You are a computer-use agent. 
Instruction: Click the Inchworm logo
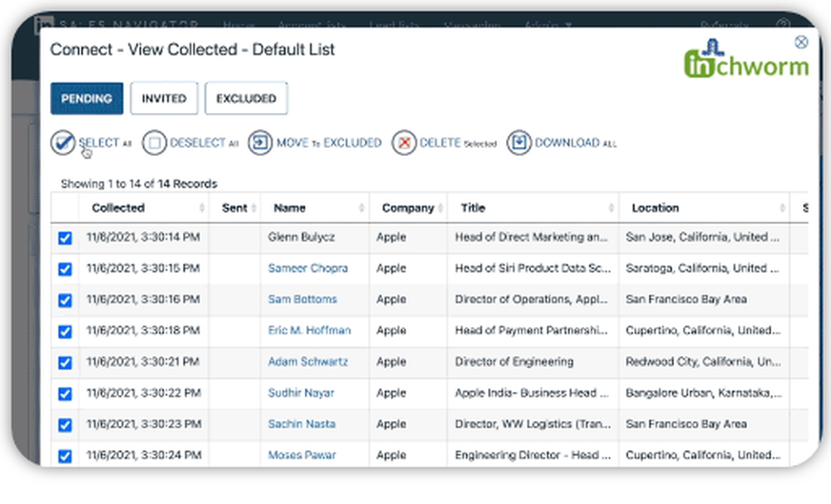[x=746, y=59]
